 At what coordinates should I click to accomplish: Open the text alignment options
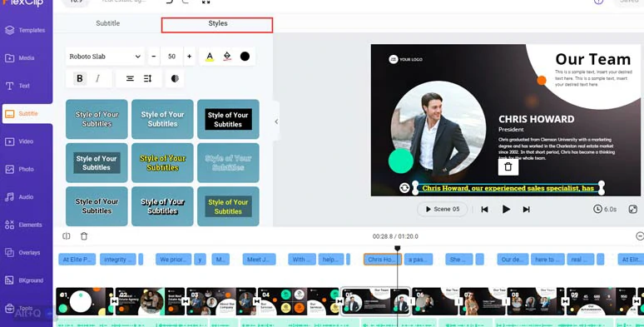point(130,78)
